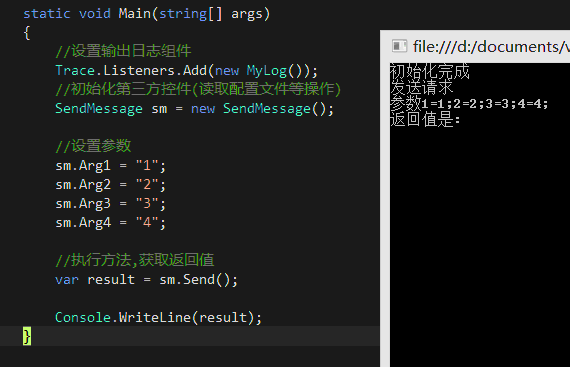Click the sm.Arg3 property
570x367 pixels.
click(83, 204)
